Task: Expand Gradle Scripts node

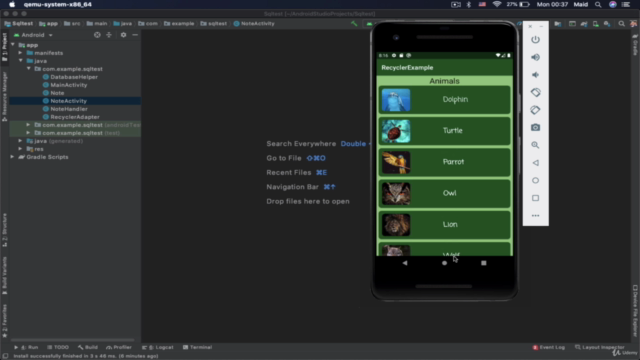Action: (12, 157)
